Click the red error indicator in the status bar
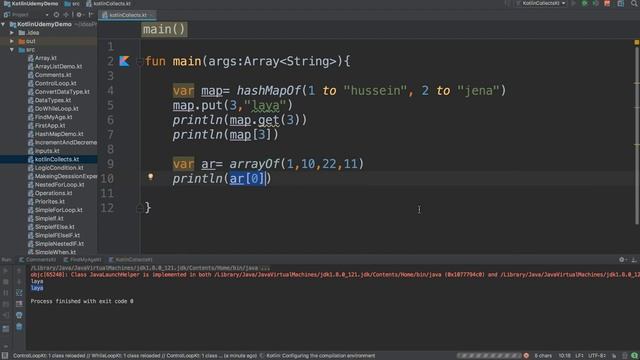The height and width of the screenshot is (360, 640). tap(527, 356)
